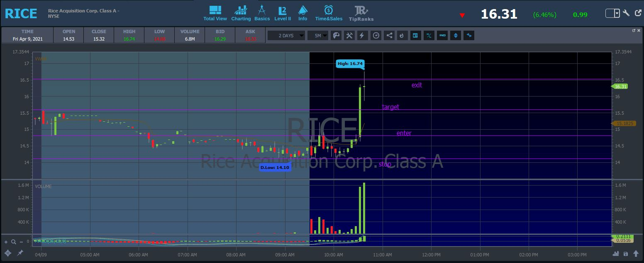Click the BID value 16.29

click(x=220, y=39)
